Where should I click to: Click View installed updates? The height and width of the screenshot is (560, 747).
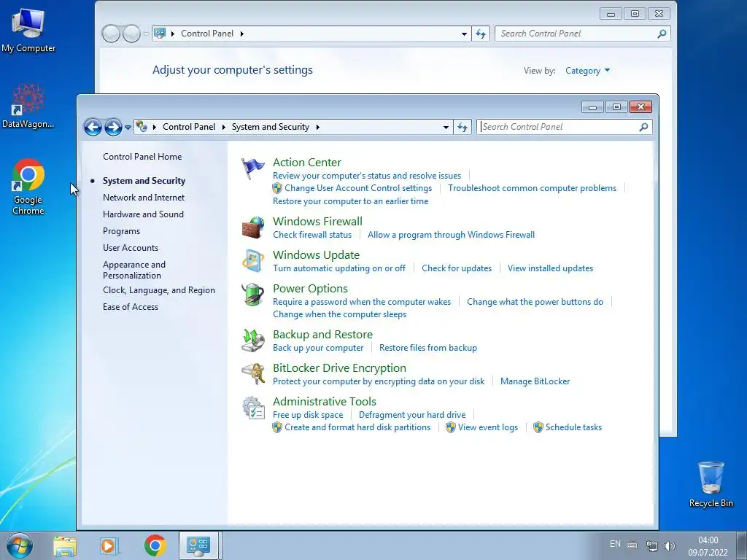pos(550,268)
